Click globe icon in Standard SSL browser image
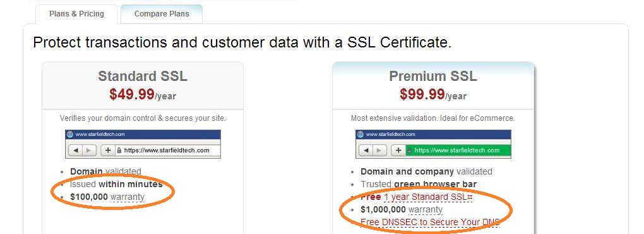The height and width of the screenshot is (234, 644). pyautogui.click(x=70, y=134)
